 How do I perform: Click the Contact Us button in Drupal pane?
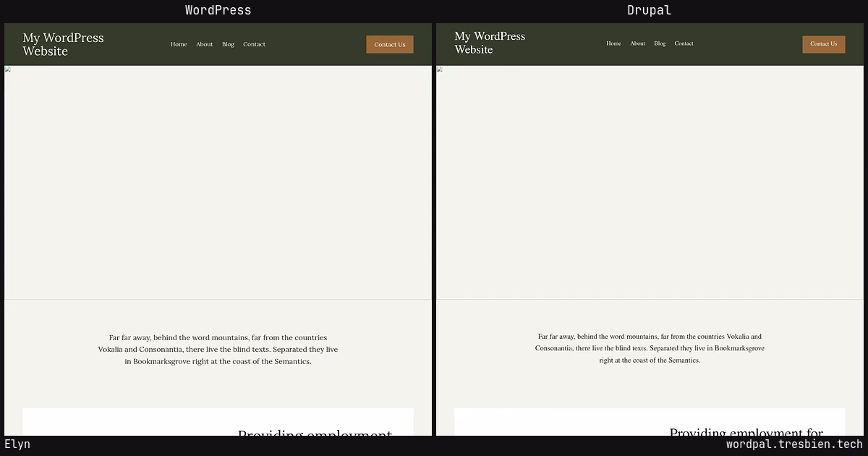824,43
